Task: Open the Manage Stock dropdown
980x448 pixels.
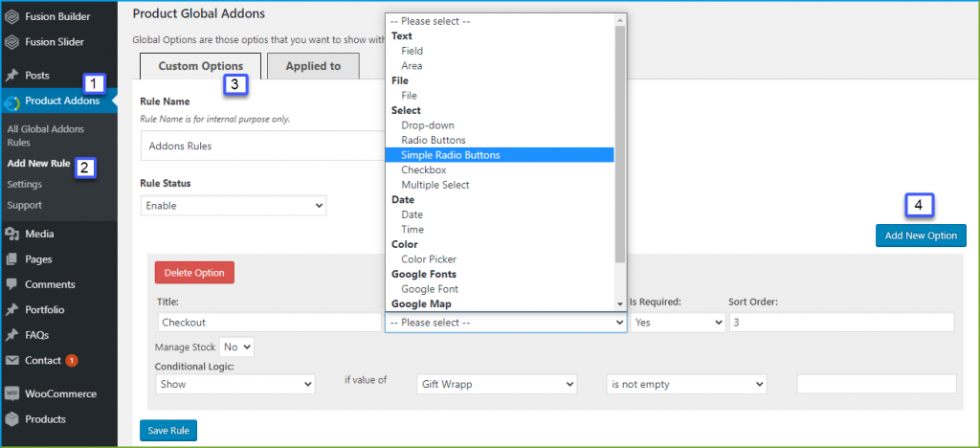Action: (236, 347)
